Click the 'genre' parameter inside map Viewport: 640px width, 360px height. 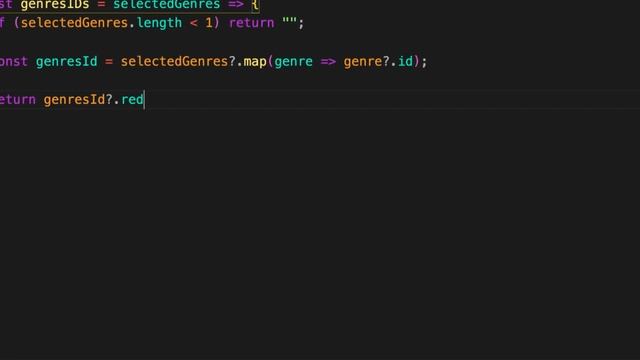point(293,62)
